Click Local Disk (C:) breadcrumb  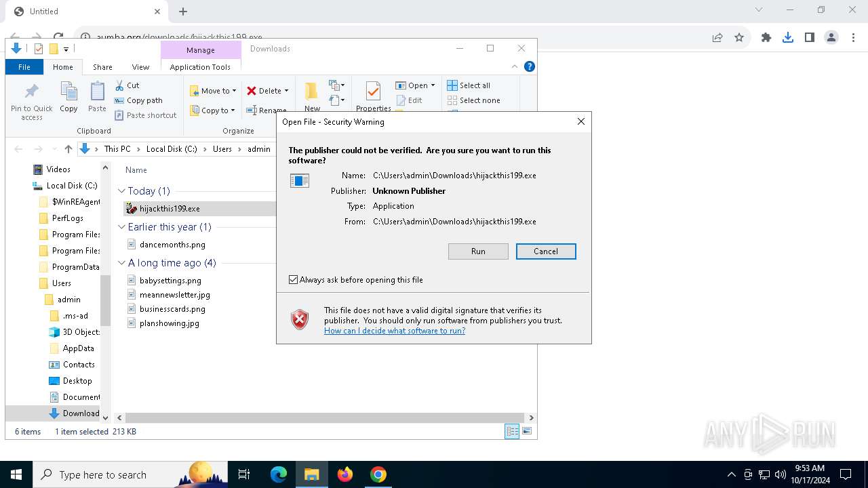(x=172, y=149)
